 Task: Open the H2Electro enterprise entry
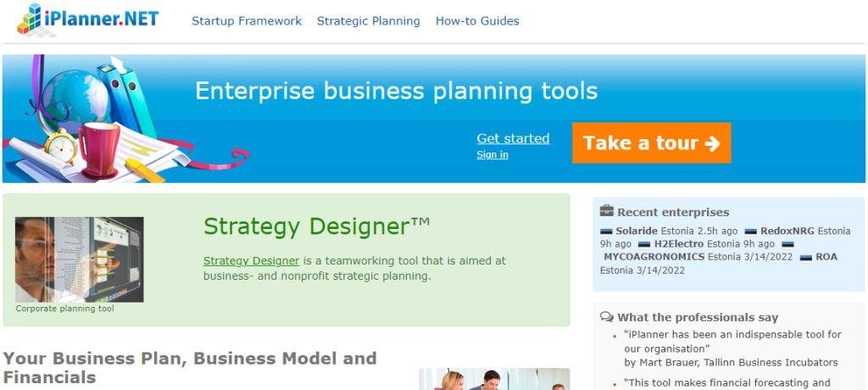coord(679,244)
